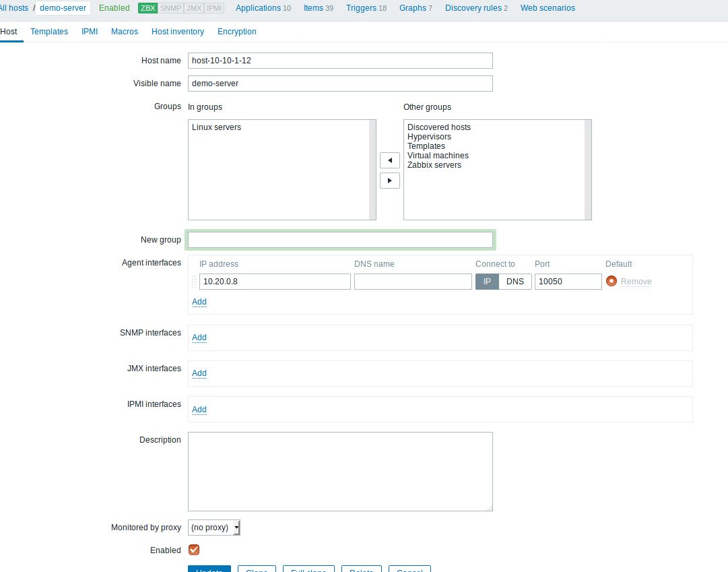Set Connect to option to IP
This screenshot has width=728, height=572.
[x=487, y=282]
